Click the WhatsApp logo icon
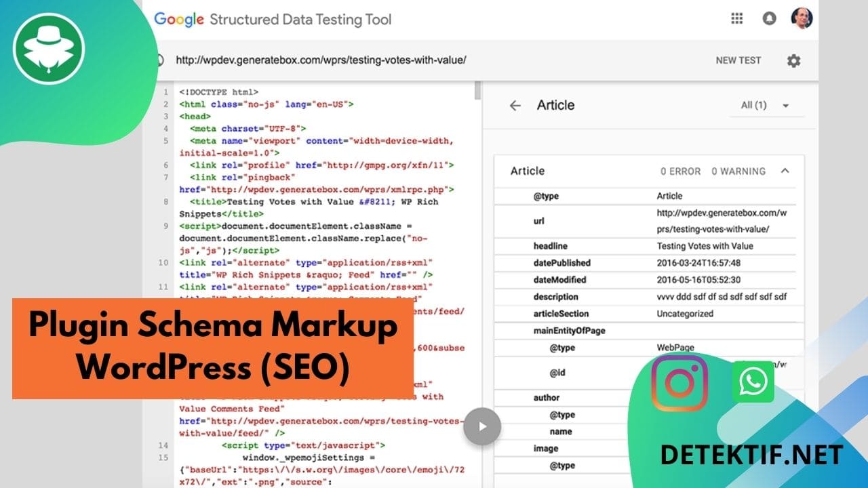Screen dimensions: 868x488 tap(753, 382)
